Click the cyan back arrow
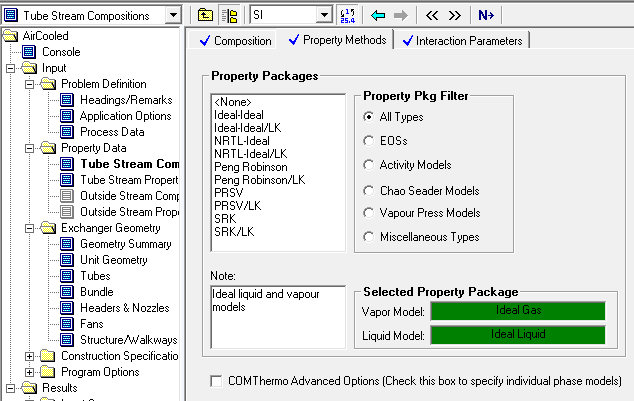This screenshot has width=634, height=401. coord(378,14)
